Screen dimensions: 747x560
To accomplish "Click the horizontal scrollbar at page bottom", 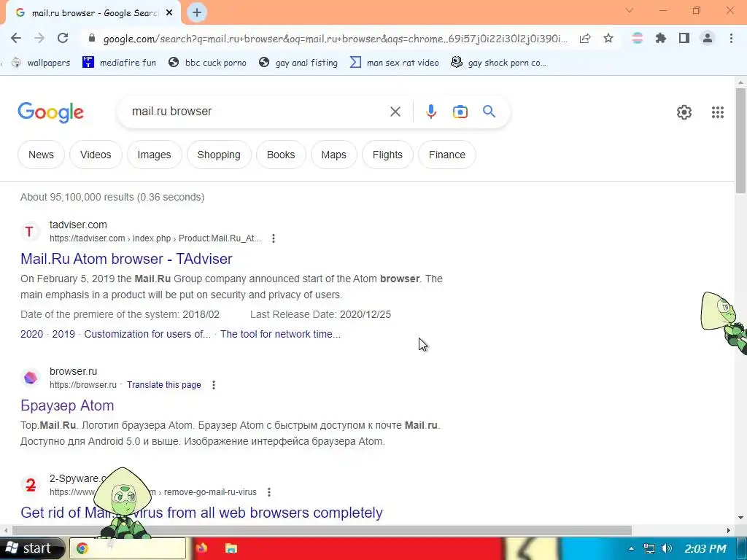I will [322, 530].
